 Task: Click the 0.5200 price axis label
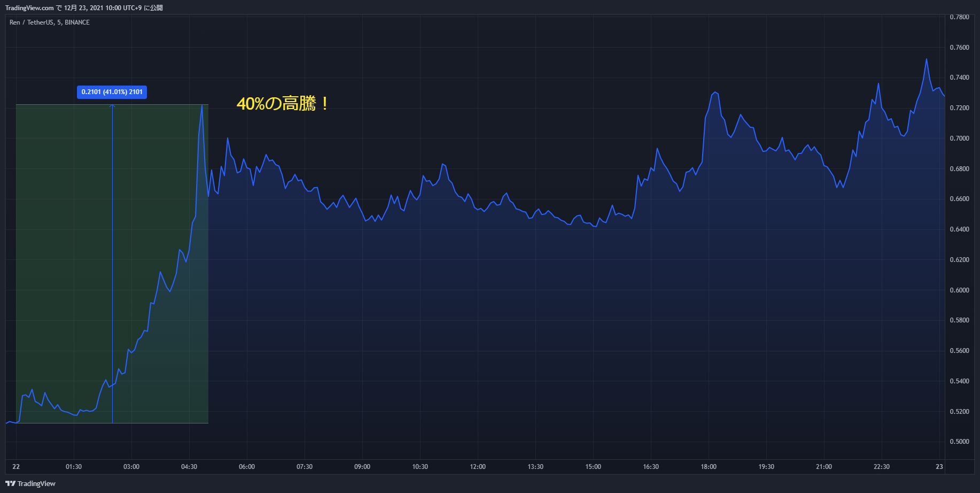click(x=959, y=412)
